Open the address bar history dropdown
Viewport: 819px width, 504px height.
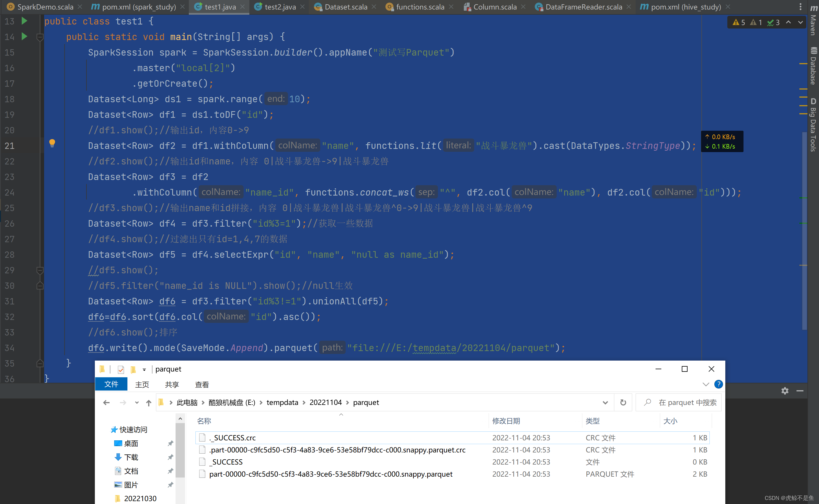[x=605, y=402]
